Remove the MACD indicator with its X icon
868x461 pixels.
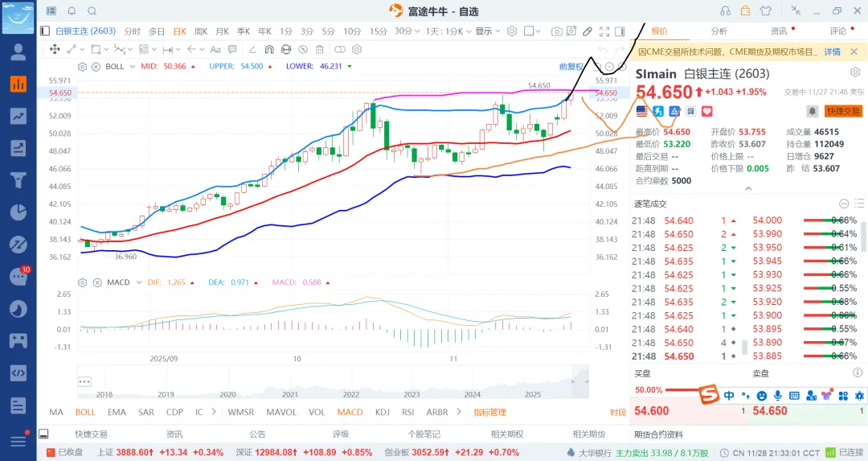(96, 282)
